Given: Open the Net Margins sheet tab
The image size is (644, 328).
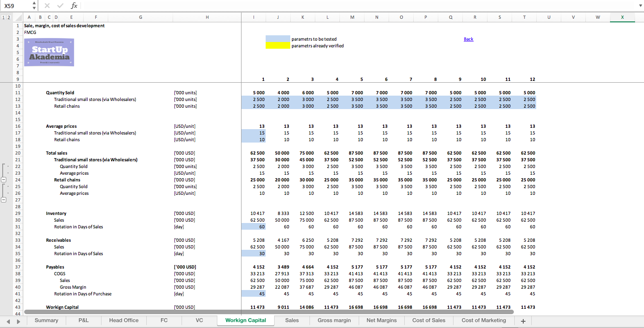Looking at the screenshot, I should click(x=381, y=320).
